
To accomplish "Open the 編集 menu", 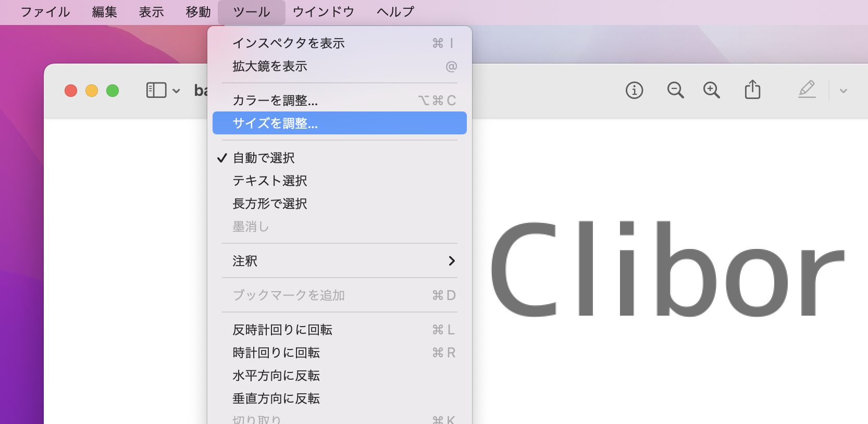I will (104, 12).
